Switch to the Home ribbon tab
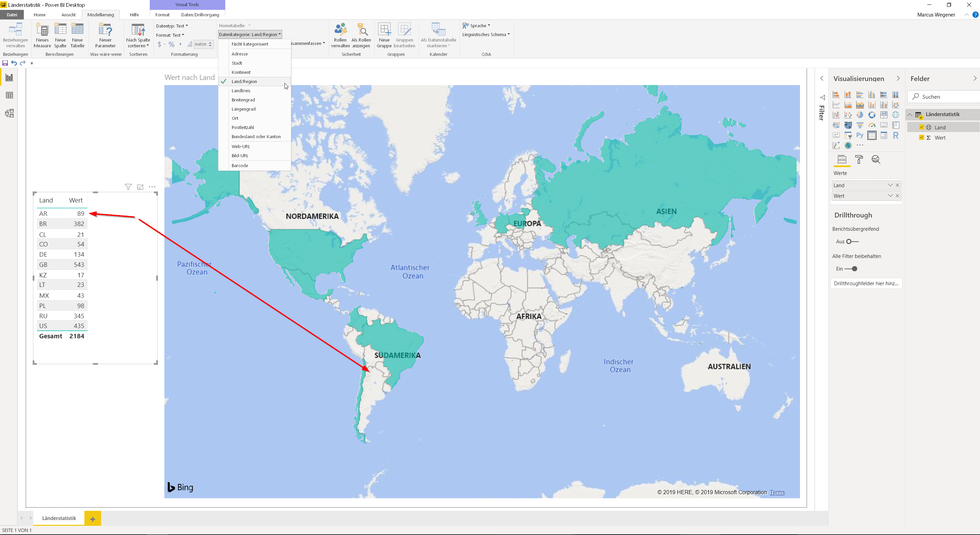The image size is (980, 535). click(x=39, y=15)
